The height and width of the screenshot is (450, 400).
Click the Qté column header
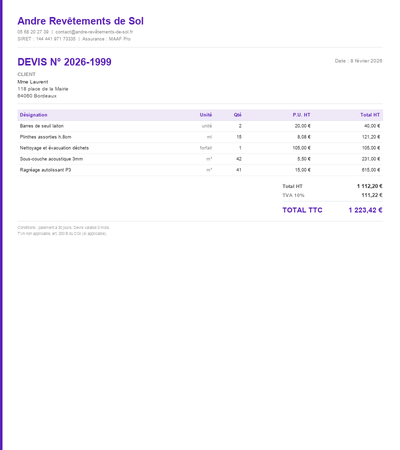(x=238, y=115)
